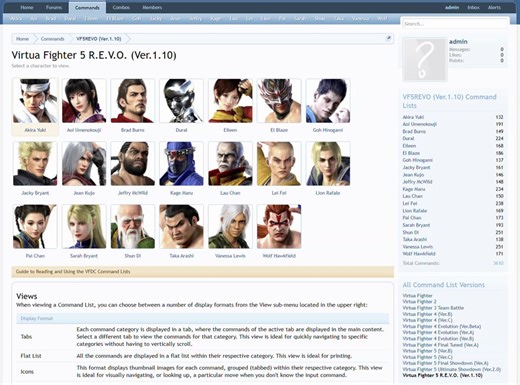Screen dimensions: 520x385
Task: Select the Commands navigation tab
Action: coord(87,7)
